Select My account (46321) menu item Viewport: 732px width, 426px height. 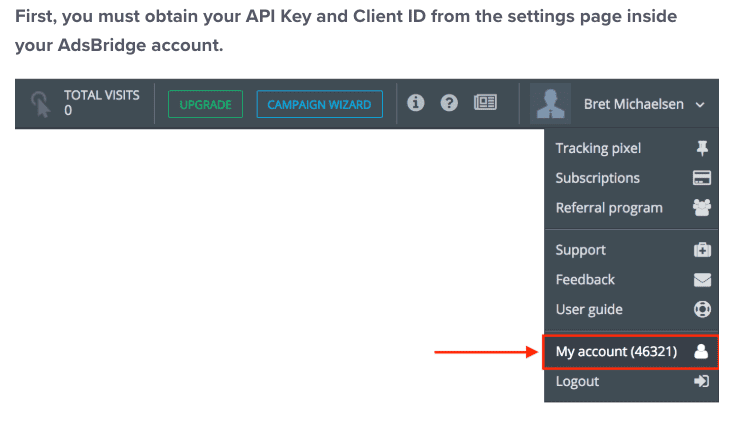(630, 352)
